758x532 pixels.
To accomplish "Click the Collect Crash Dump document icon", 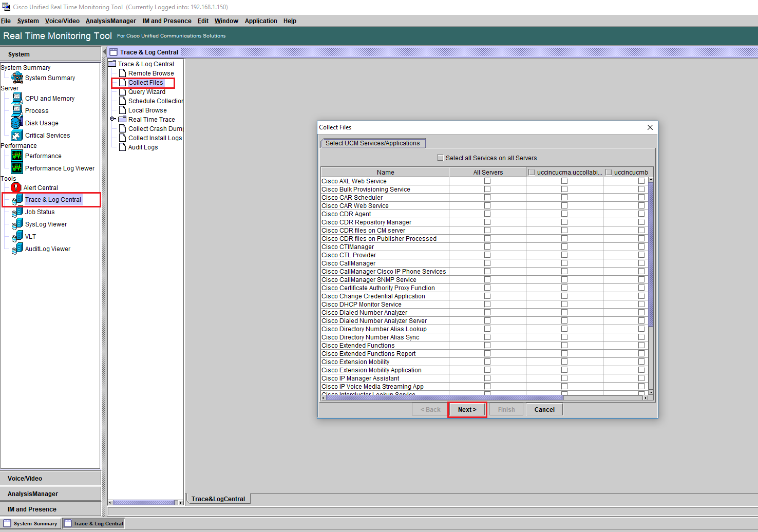I will (122, 128).
